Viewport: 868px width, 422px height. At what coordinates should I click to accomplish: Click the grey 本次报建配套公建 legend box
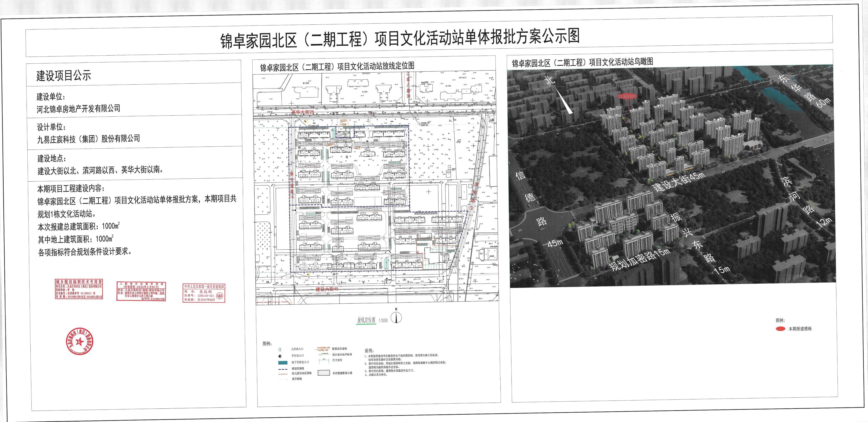[x=324, y=373]
